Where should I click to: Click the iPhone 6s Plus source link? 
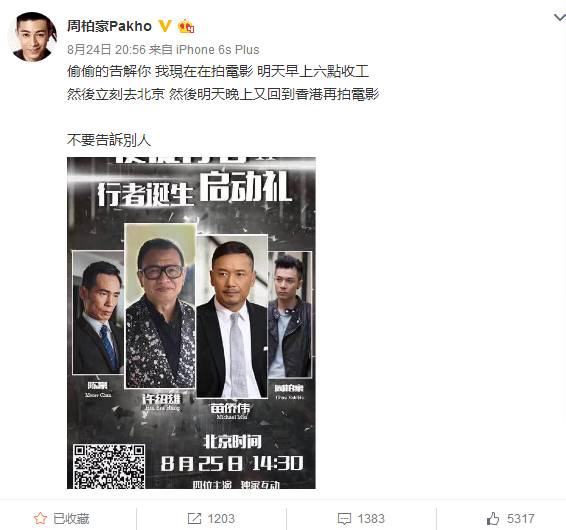click(x=218, y=50)
